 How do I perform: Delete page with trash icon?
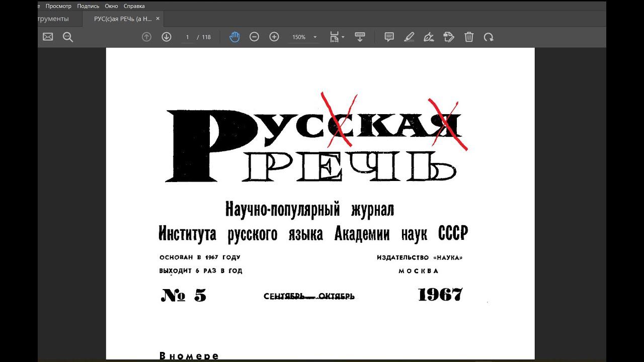469,37
